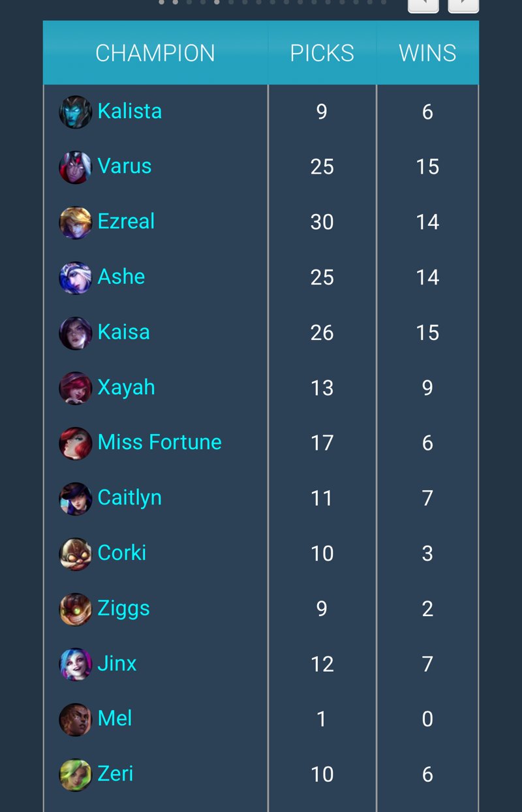The image size is (522, 812).
Task: Open the Zeri champion page link
Action: click(x=115, y=773)
